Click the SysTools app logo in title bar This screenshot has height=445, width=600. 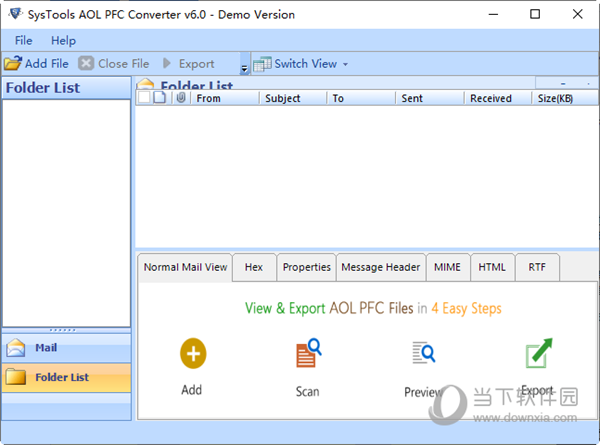(15, 14)
